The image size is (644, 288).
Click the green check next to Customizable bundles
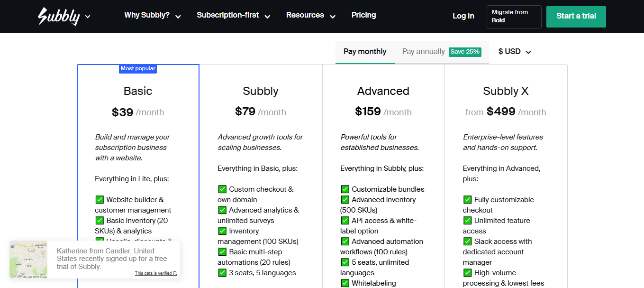345,189
